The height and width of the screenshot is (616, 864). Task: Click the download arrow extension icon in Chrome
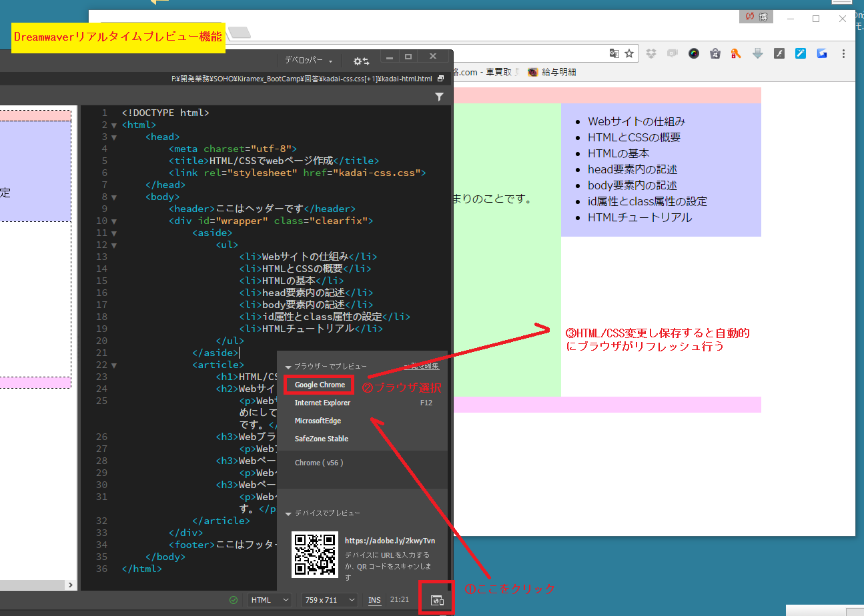757,53
